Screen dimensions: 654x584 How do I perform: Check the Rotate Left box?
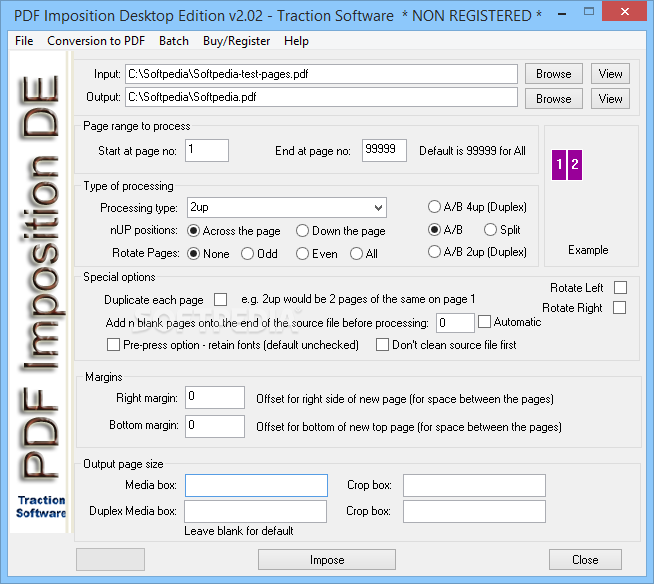tap(620, 287)
